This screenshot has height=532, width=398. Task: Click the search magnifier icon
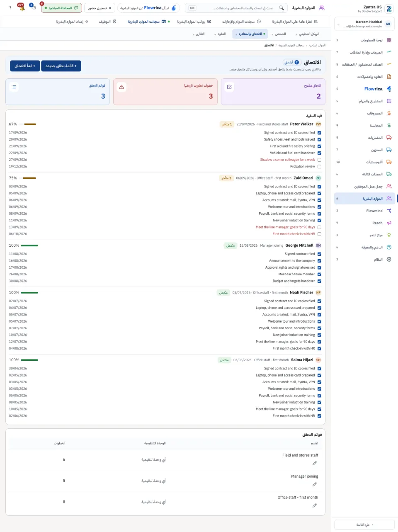[282, 8]
